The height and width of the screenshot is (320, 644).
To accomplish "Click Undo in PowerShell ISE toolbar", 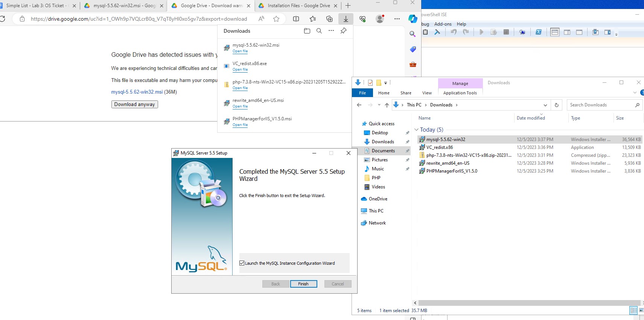I will click(x=454, y=32).
